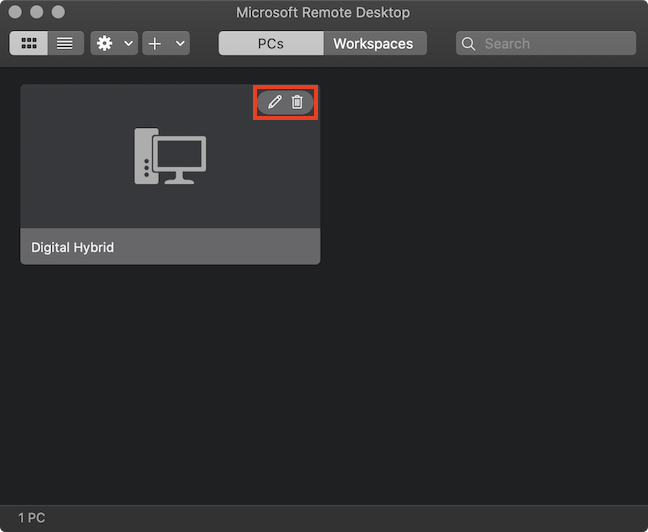Click the 1 PC status text

pos(32,518)
